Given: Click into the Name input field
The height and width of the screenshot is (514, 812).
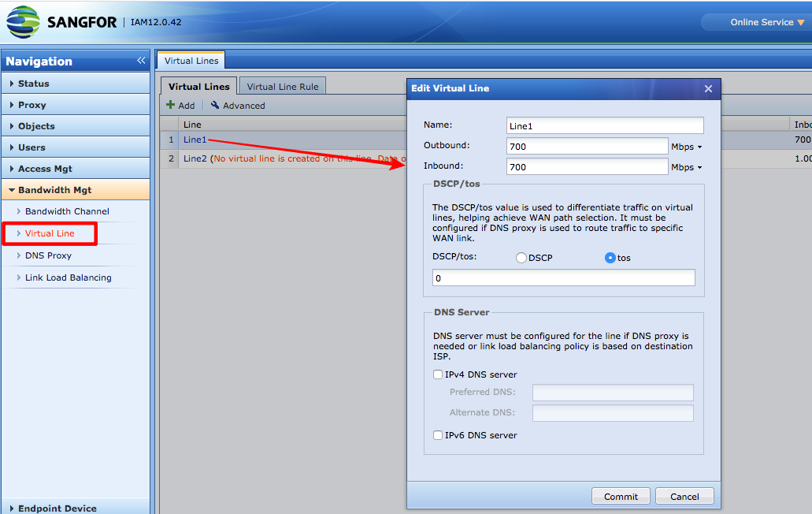Looking at the screenshot, I should [605, 125].
